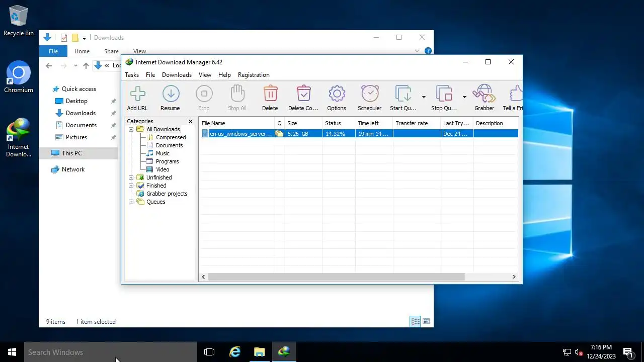This screenshot has width=644, height=362.
Task: Select Network in Explorer sidebar
Action: pos(73,169)
